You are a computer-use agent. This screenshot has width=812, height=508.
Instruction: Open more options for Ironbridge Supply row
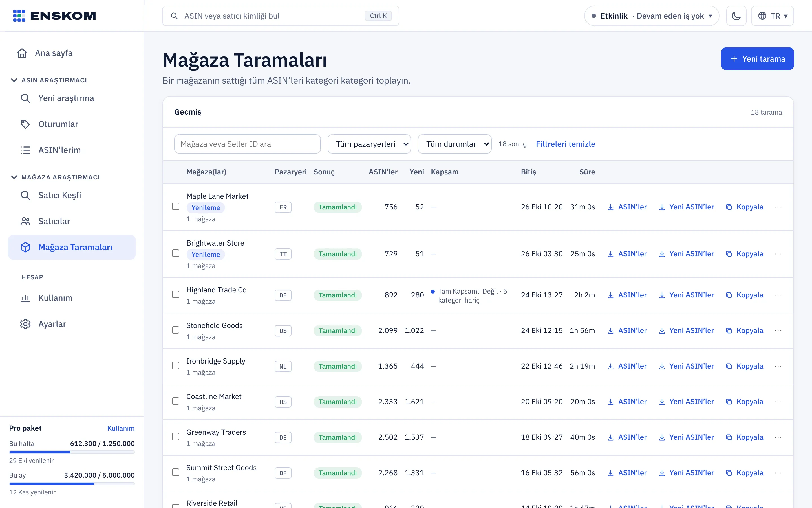[778, 366]
